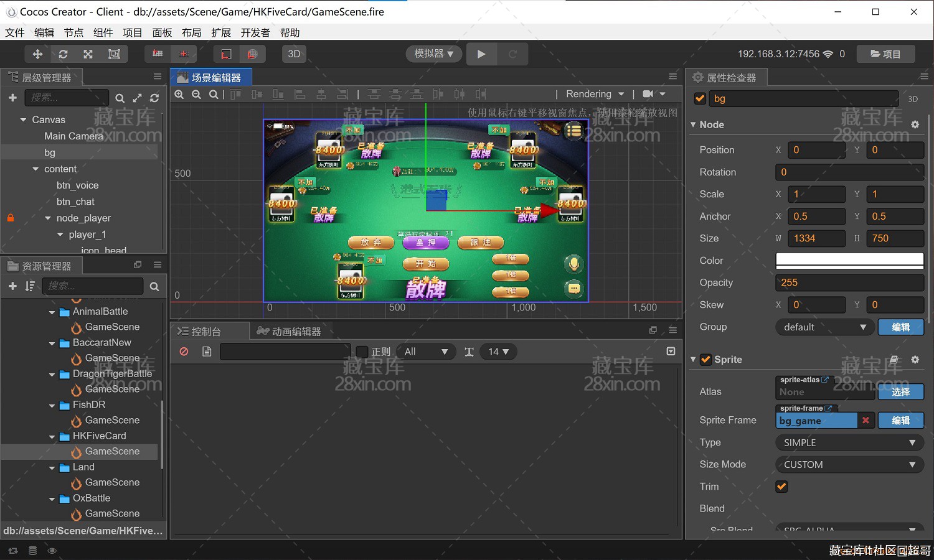The height and width of the screenshot is (560, 934).
Task: Create a new asset with plus icon
Action: (x=12, y=286)
